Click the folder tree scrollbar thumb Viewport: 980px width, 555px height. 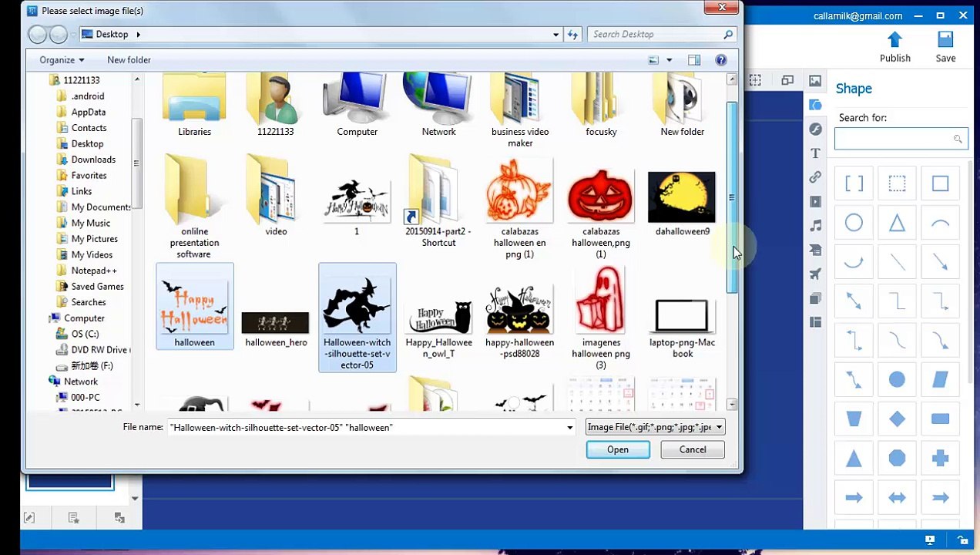tap(137, 163)
